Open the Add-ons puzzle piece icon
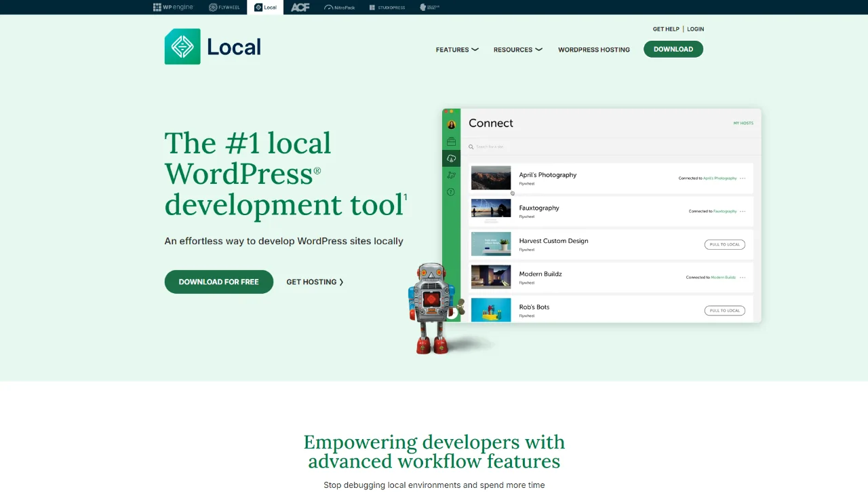Viewport: 868px width, 492px height. [452, 175]
